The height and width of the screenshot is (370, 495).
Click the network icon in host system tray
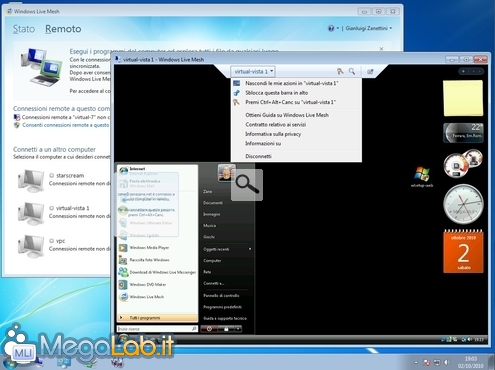(x=436, y=362)
